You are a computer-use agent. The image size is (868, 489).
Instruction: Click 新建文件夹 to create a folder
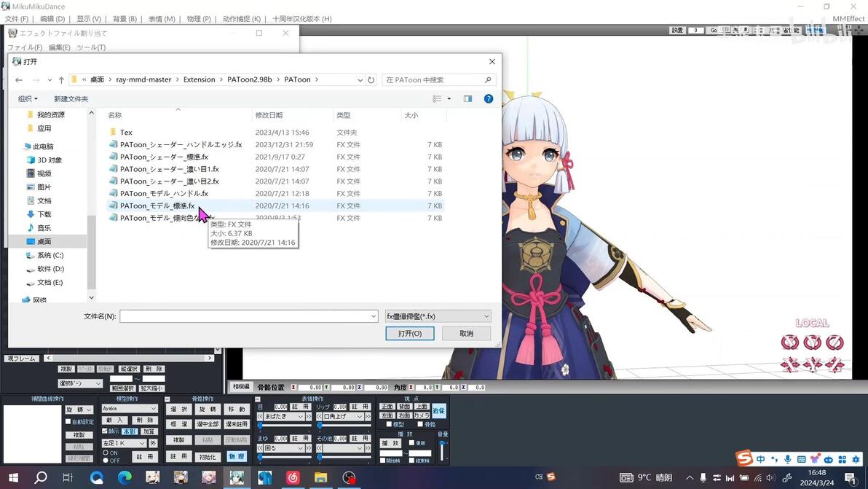click(x=71, y=98)
